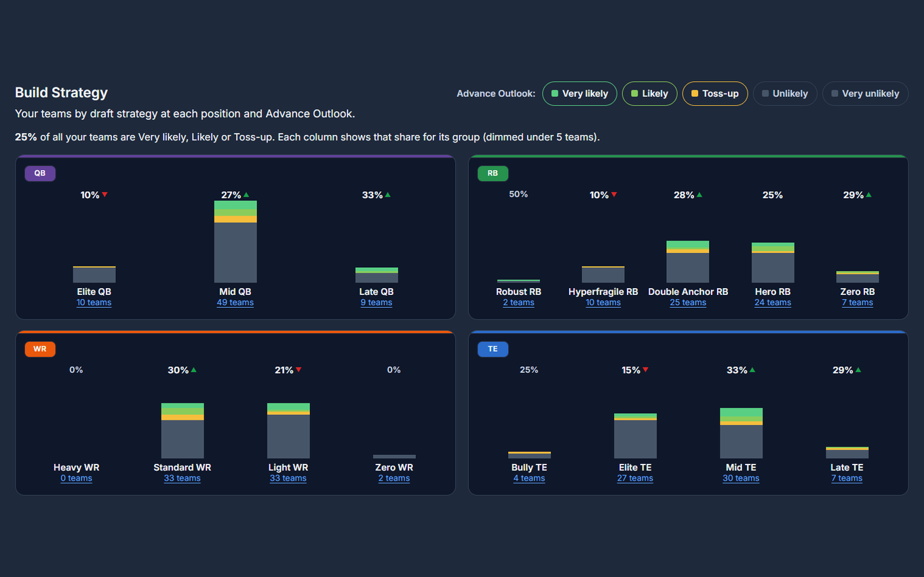The height and width of the screenshot is (577, 924).
Task: Toggle the Very likely outlook filter
Action: coord(579,94)
